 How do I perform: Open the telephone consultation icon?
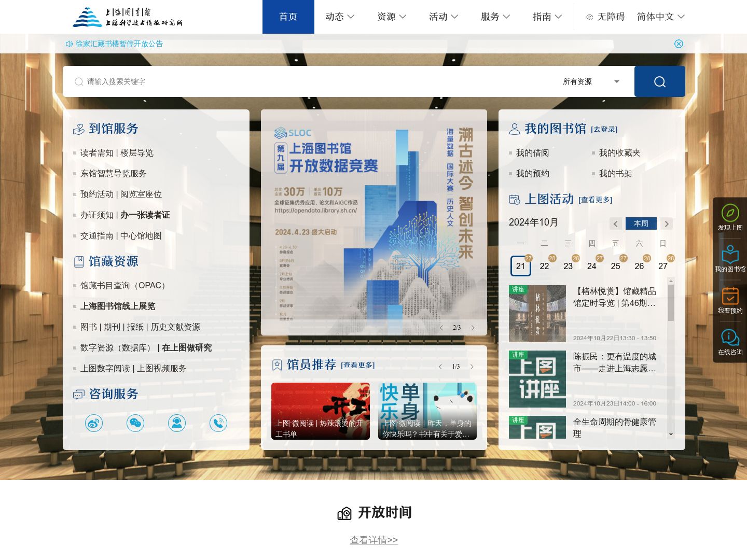coord(218,423)
